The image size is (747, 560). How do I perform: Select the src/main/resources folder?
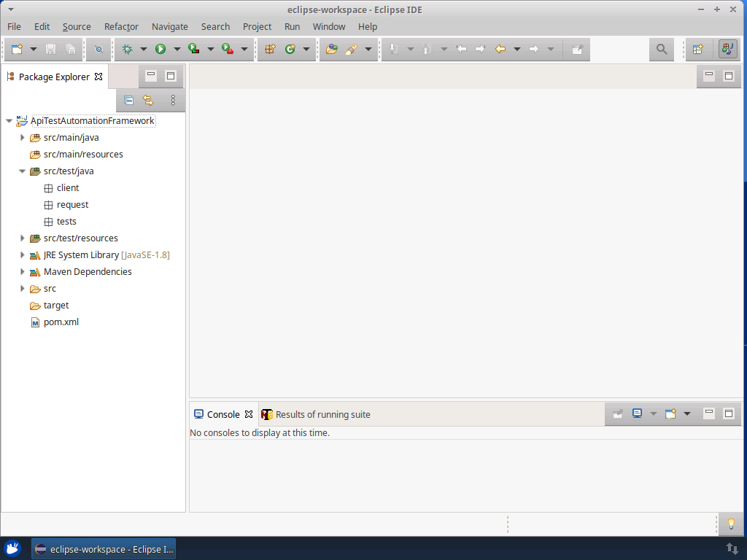point(83,155)
